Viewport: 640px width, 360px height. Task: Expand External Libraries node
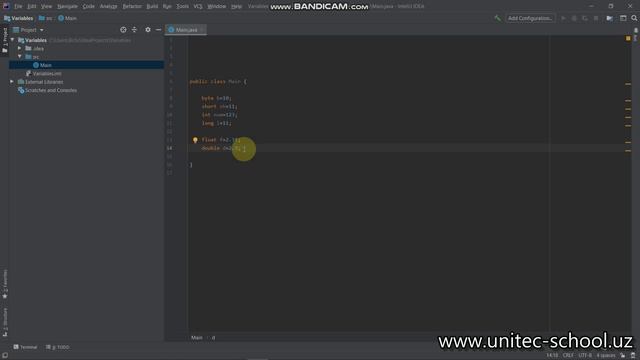pos(12,82)
